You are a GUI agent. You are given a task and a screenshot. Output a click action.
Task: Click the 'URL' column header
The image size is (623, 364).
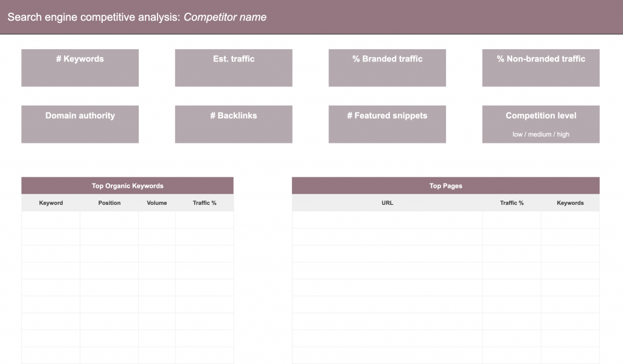pyautogui.click(x=387, y=203)
